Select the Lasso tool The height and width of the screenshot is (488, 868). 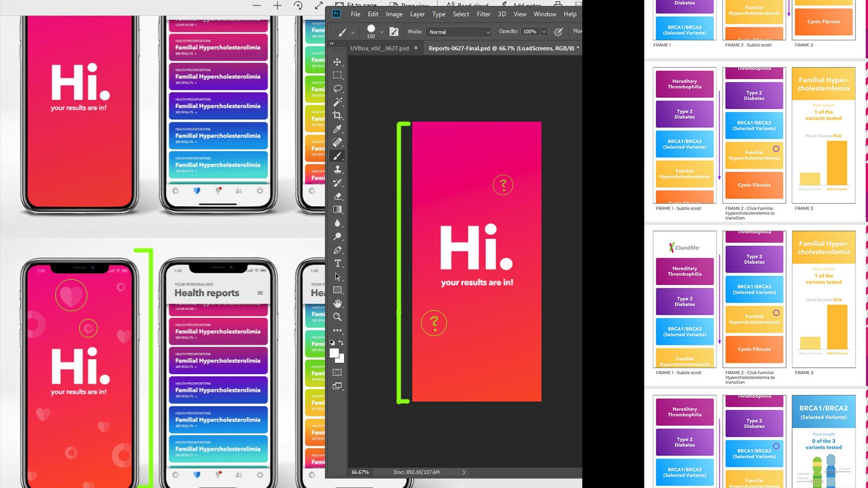point(337,88)
